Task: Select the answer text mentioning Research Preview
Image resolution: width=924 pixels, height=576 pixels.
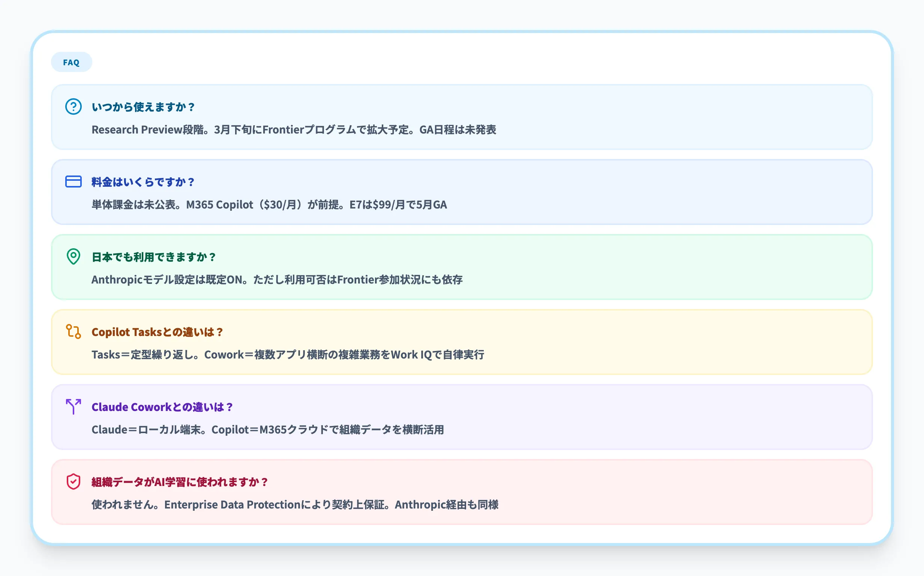Action: (295, 130)
